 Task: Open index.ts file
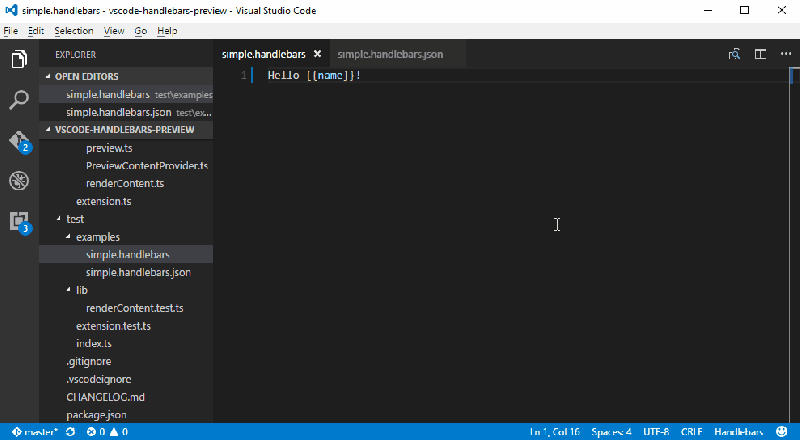point(94,344)
